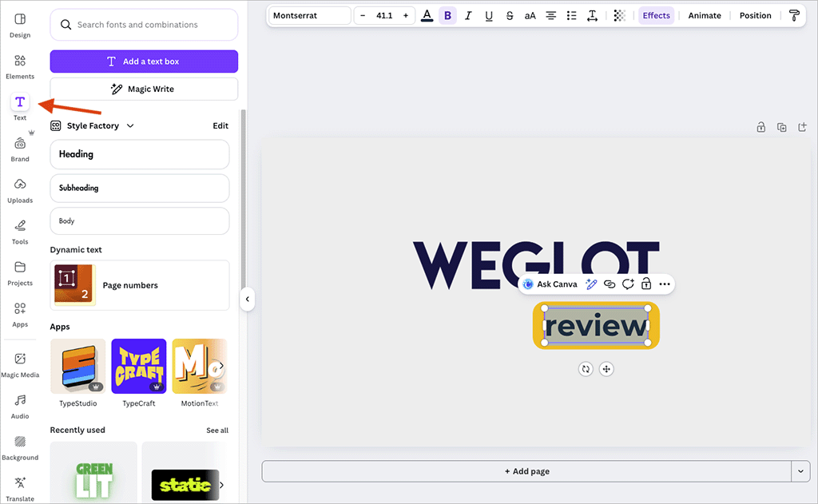Open the Elements panel
The width and height of the screenshot is (818, 504).
(20, 67)
